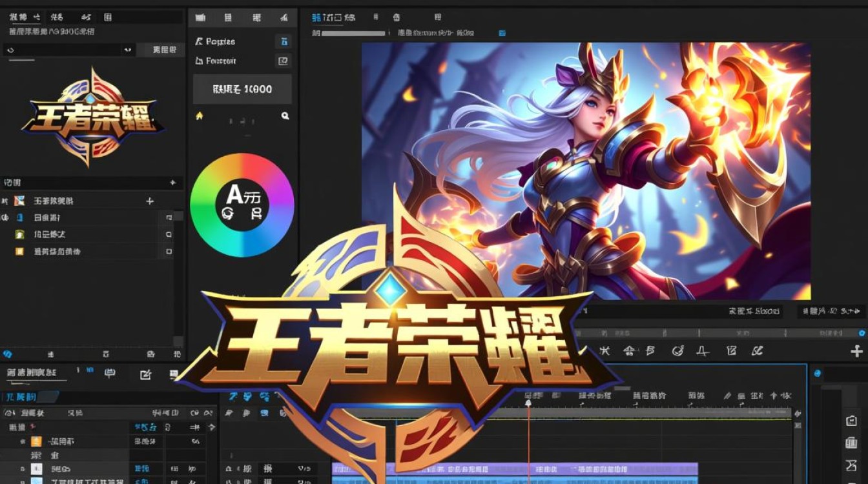The height and width of the screenshot is (484, 868).
Task: Click the blue circle at the timeline ruler's end
Action: (x=862, y=333)
